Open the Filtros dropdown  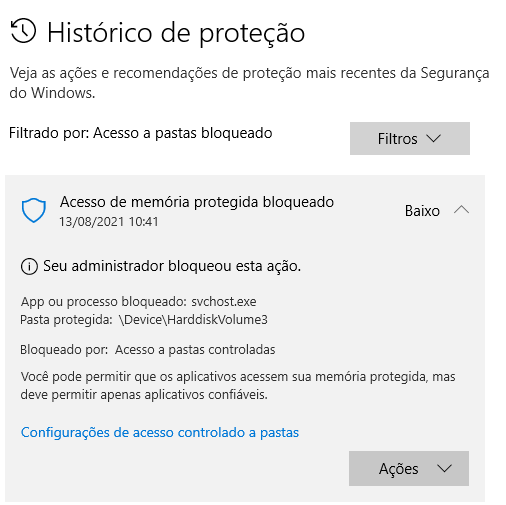coord(410,138)
